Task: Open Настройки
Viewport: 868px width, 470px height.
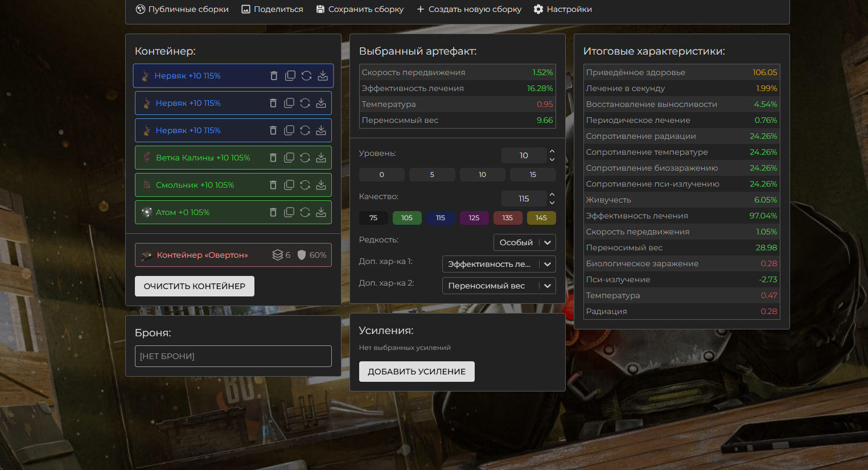Action: [x=562, y=9]
